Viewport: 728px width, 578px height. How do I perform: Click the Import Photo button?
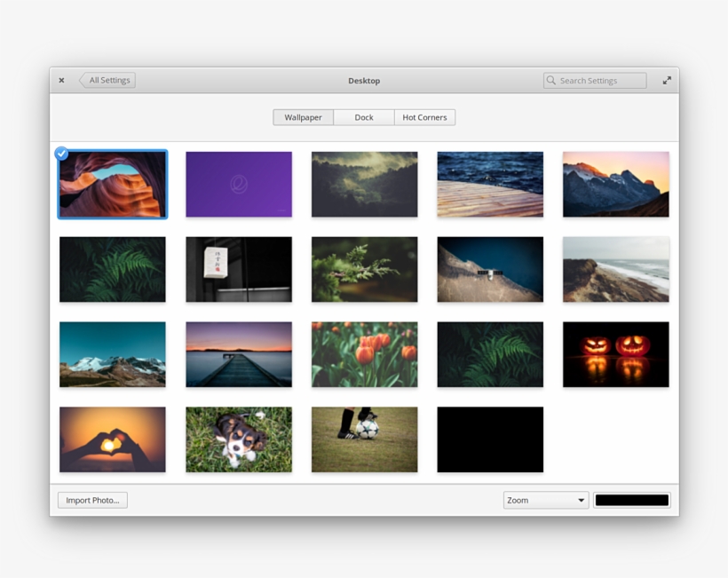91,500
